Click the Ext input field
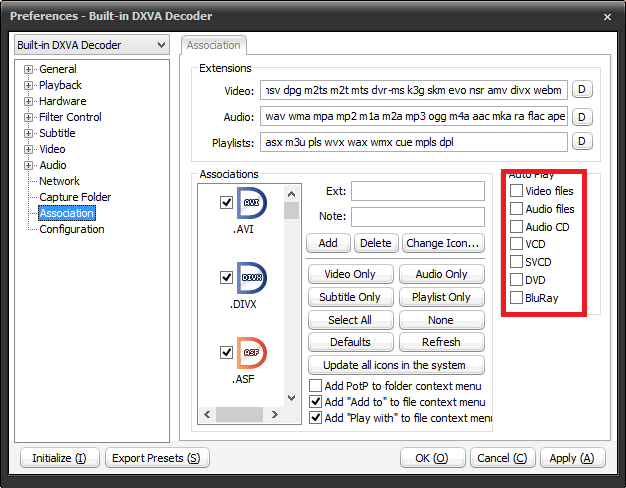Image resolution: width=626 pixels, height=488 pixels. click(418, 191)
